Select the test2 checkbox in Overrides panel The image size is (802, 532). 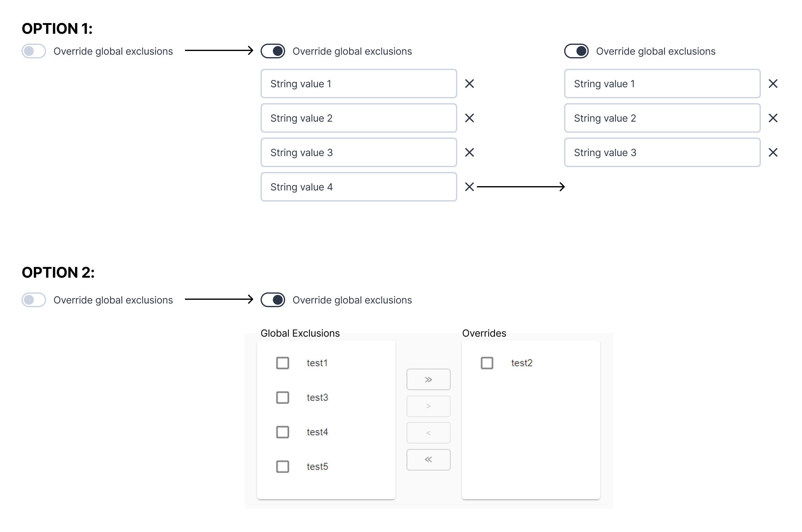(x=487, y=363)
